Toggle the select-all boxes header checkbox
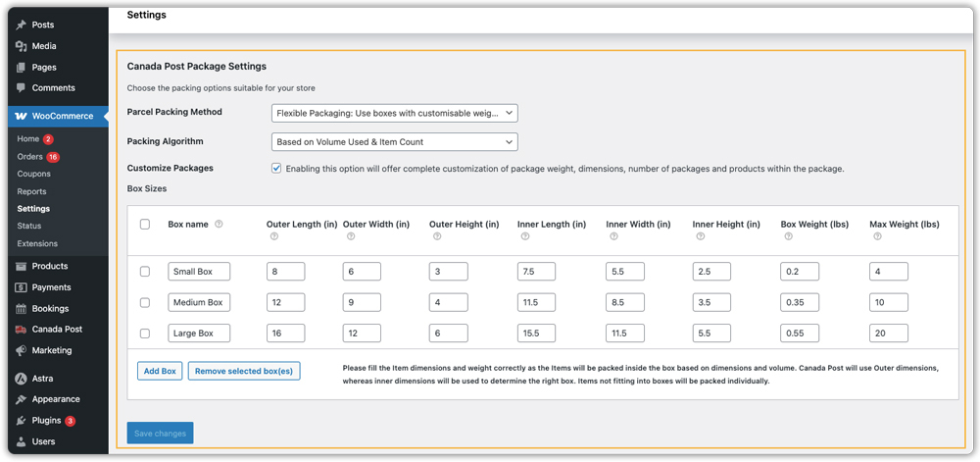This screenshot has width=980, height=462. (x=145, y=225)
